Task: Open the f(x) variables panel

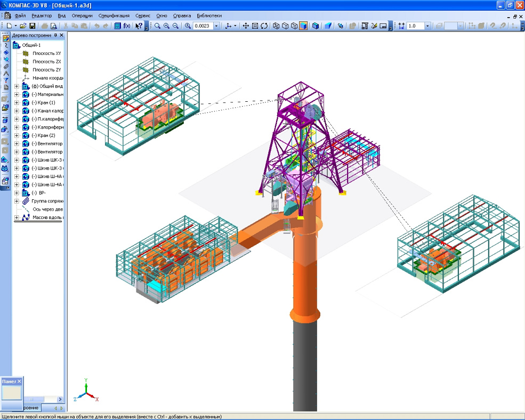Action: pos(127,26)
